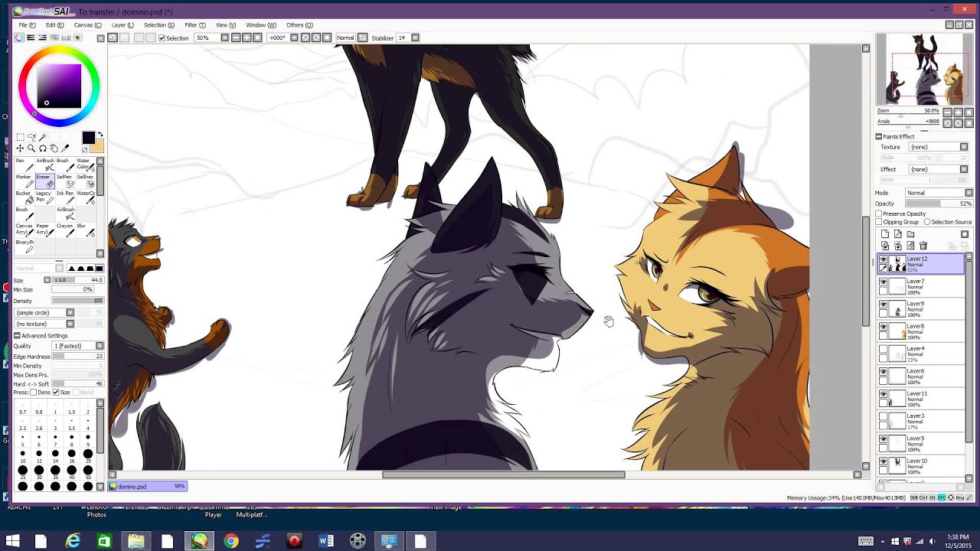Open the rotation angle dropdown

point(293,37)
